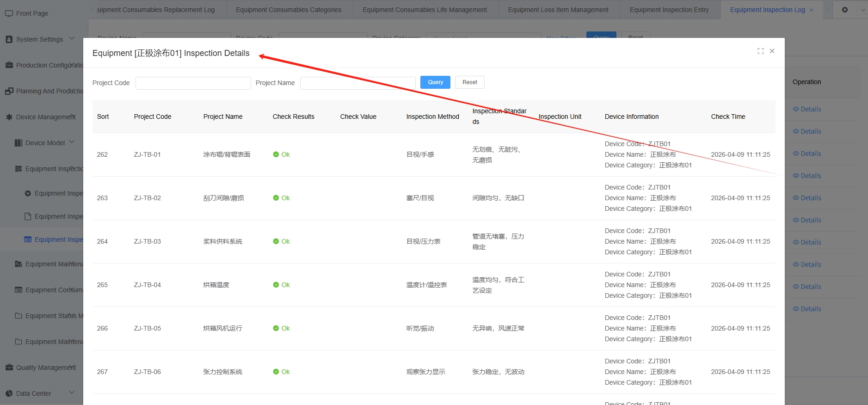The width and height of the screenshot is (868, 405).
Task: Click the blue Query button in dialog
Action: pos(435,82)
